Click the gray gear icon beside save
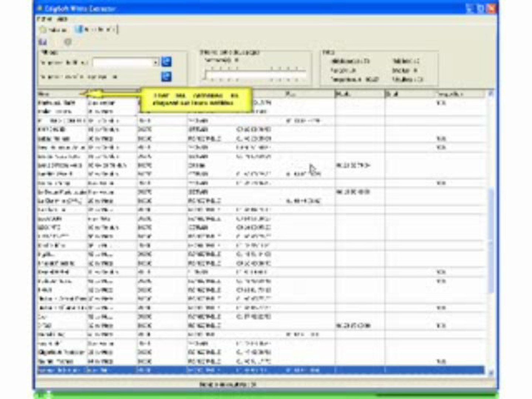Image resolution: width=532 pixels, height=399 pixels. pos(68,42)
